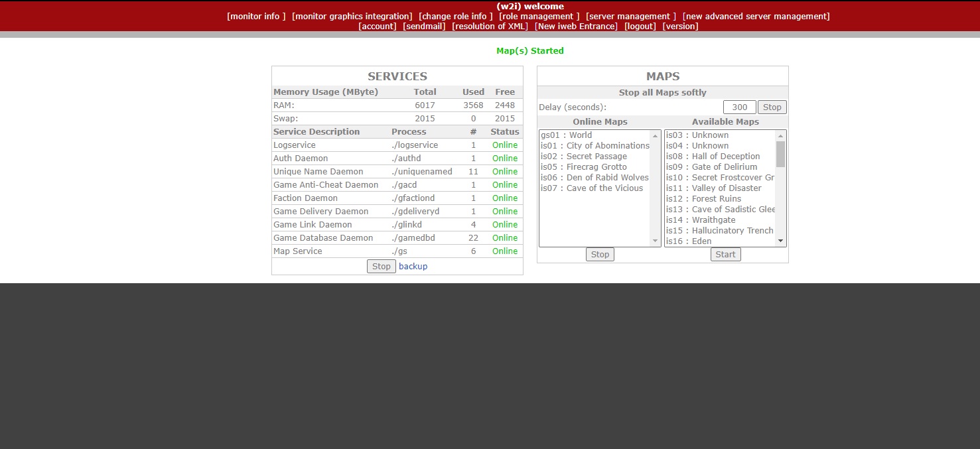This screenshot has height=449, width=980.
Task: Select is05 : Firecrag Grotto online map
Action: point(583,167)
